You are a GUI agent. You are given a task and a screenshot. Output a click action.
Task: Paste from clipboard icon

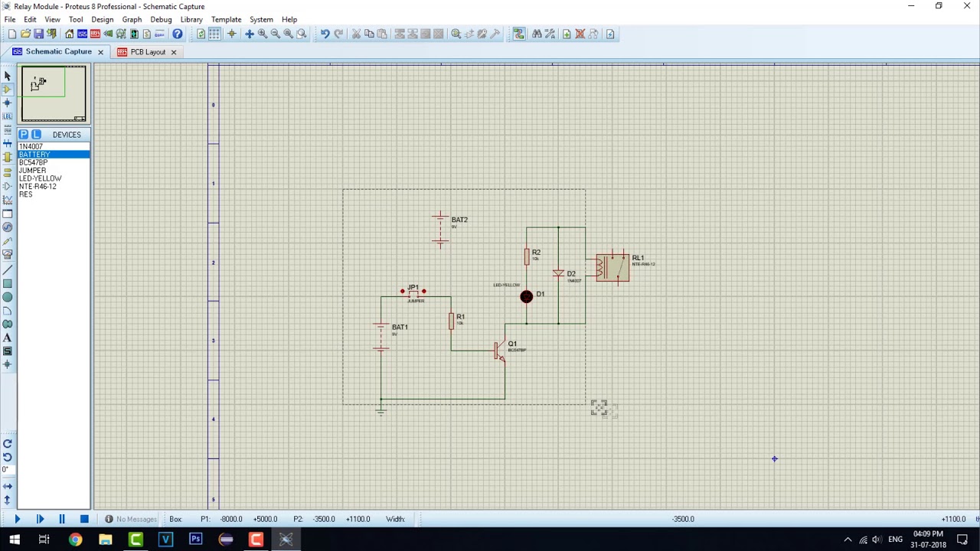(382, 34)
